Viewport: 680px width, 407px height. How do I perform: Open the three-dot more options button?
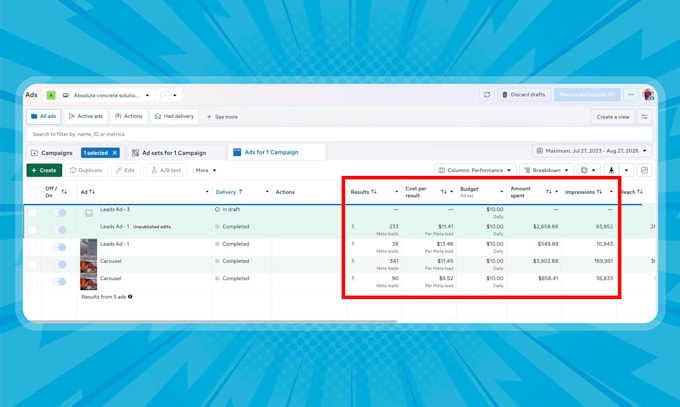tap(631, 95)
